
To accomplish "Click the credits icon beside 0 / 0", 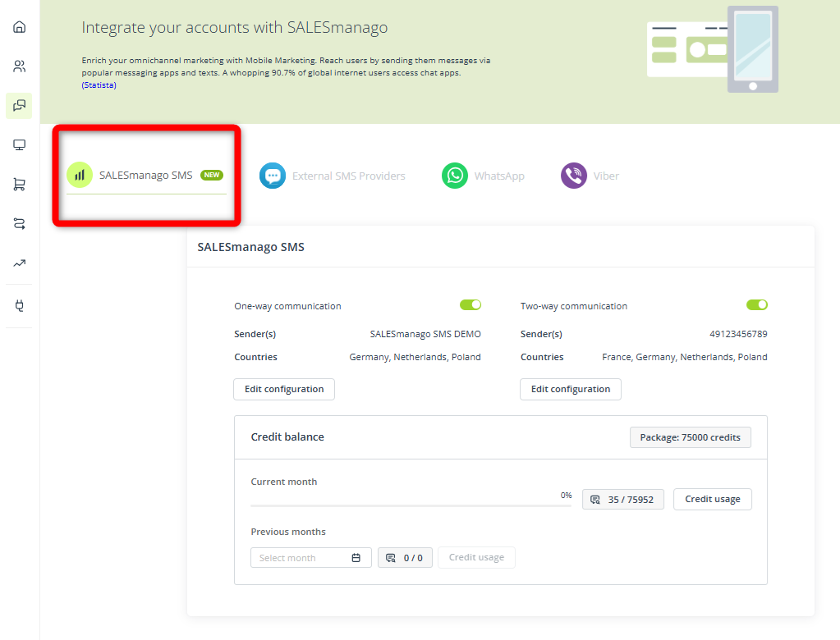I will (391, 558).
